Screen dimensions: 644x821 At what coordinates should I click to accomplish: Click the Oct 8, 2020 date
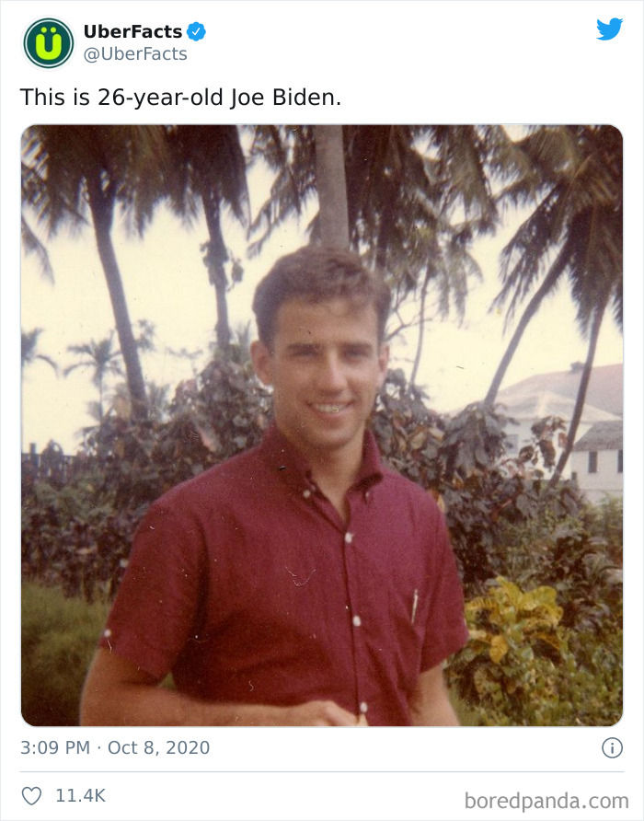click(x=158, y=747)
